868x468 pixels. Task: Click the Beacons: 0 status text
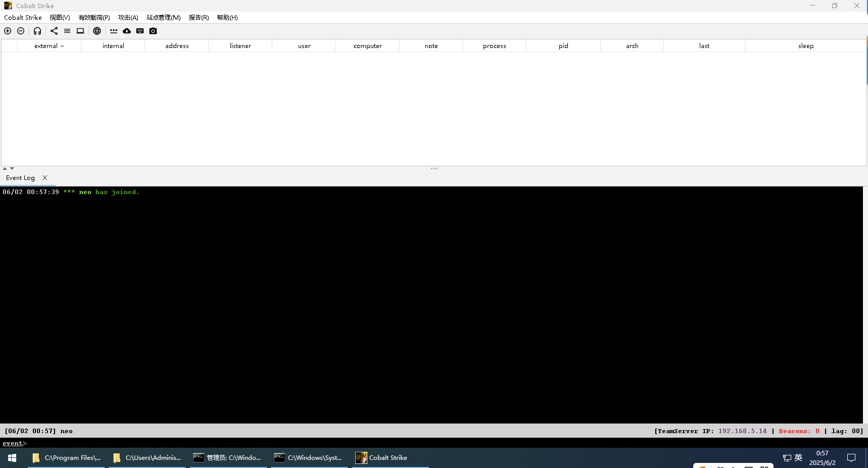tap(799, 431)
